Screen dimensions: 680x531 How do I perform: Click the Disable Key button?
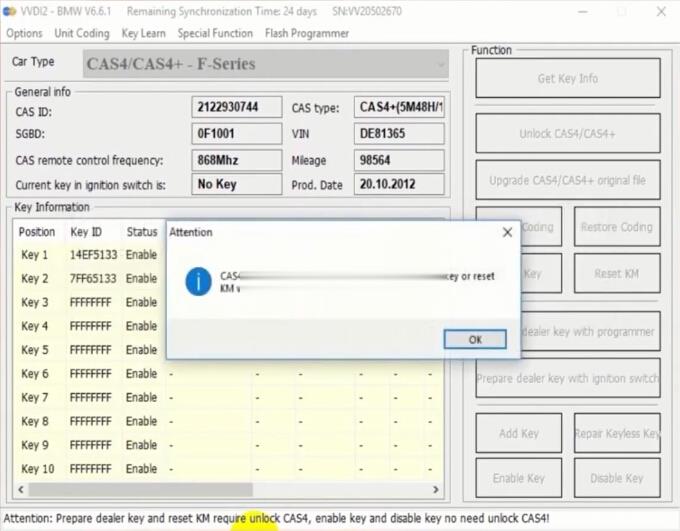click(x=617, y=478)
